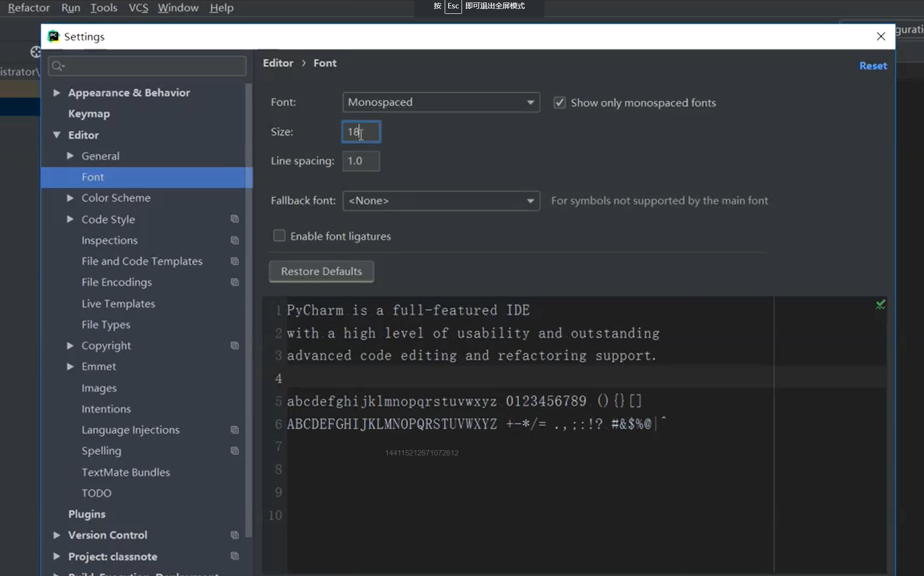The width and height of the screenshot is (924, 576).
Task: Open the VCS menu
Action: [138, 8]
